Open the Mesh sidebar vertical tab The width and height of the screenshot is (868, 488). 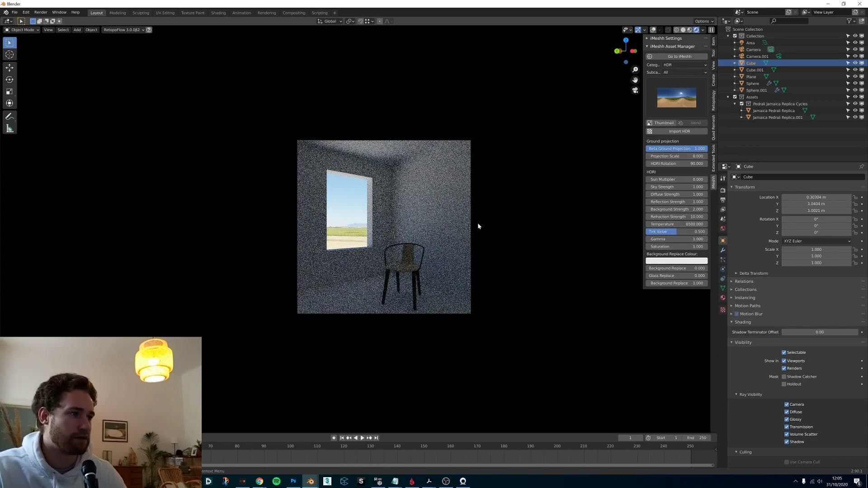[x=713, y=183]
